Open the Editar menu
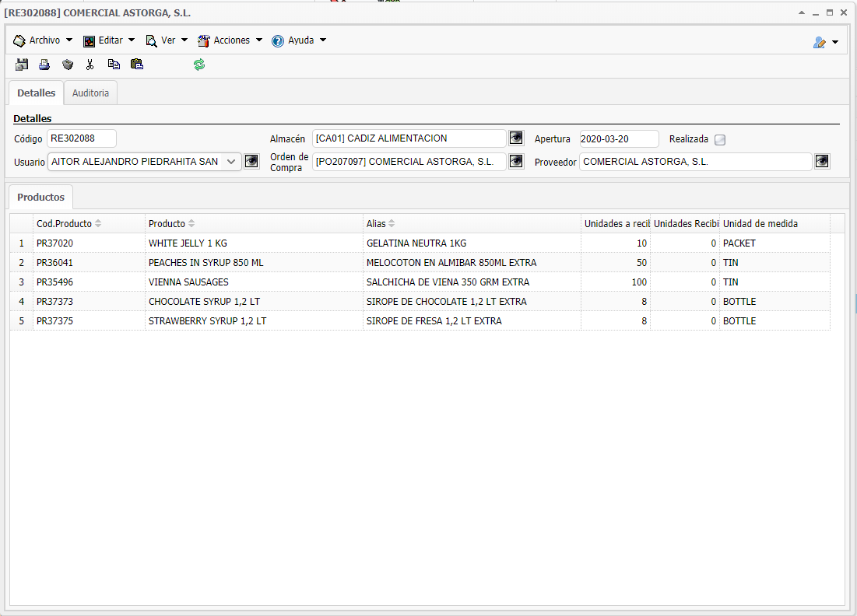The height and width of the screenshot is (616, 857). 109,40
